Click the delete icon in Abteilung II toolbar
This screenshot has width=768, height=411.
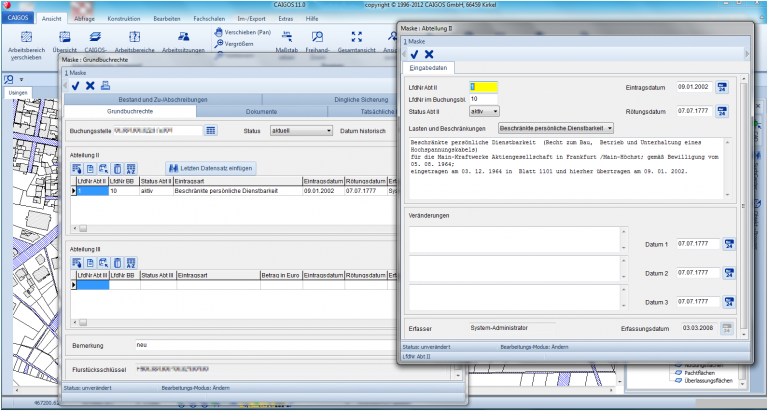[118, 169]
